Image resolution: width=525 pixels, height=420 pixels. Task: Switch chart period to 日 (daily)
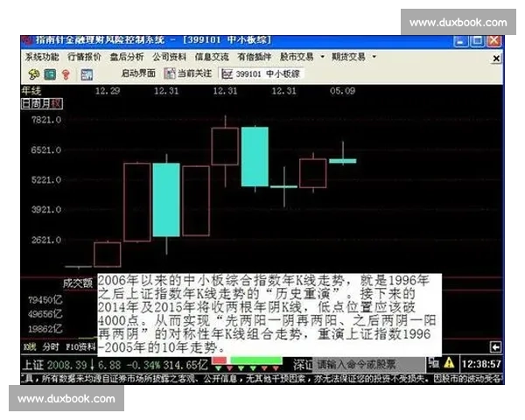point(26,104)
